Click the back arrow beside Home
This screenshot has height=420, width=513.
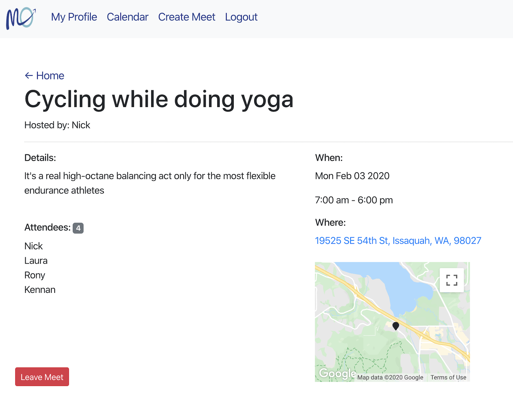[x=29, y=76]
